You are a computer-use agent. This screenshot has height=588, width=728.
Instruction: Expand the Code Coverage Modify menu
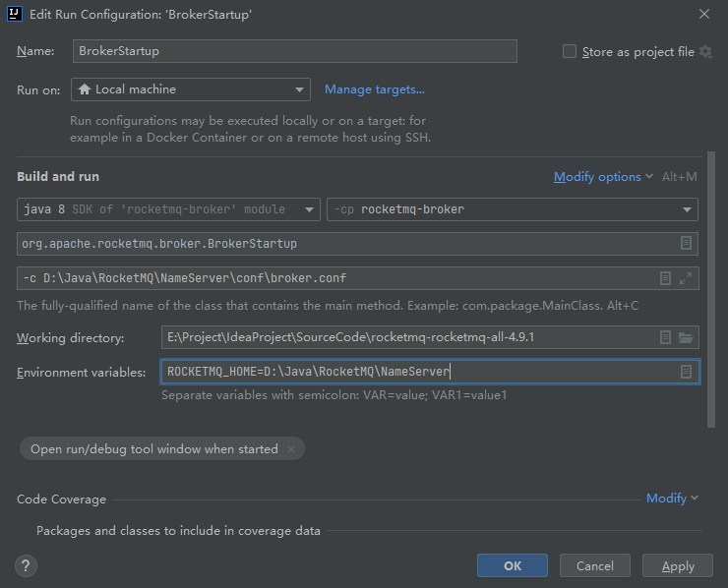(672, 499)
